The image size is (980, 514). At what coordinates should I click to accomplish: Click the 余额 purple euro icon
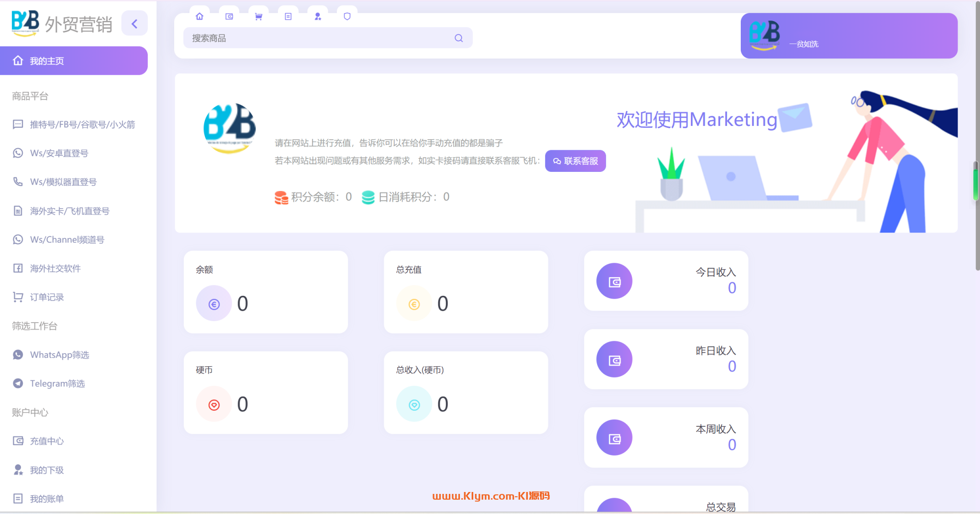coord(214,303)
